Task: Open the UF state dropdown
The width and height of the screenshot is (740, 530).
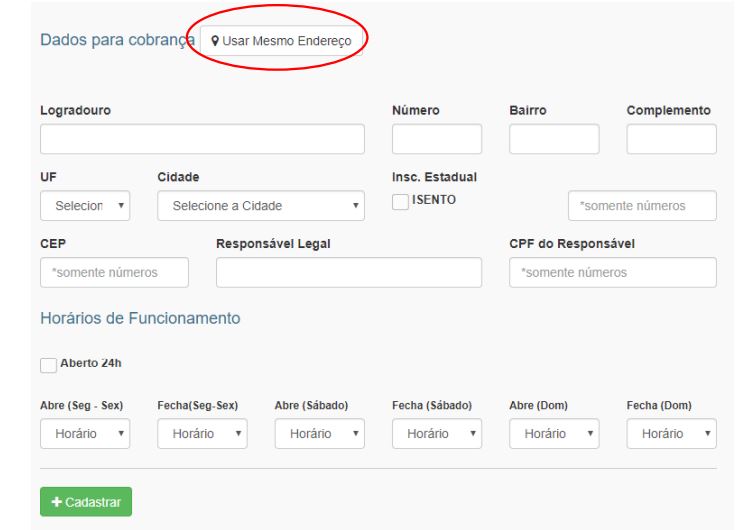Action: click(x=85, y=206)
